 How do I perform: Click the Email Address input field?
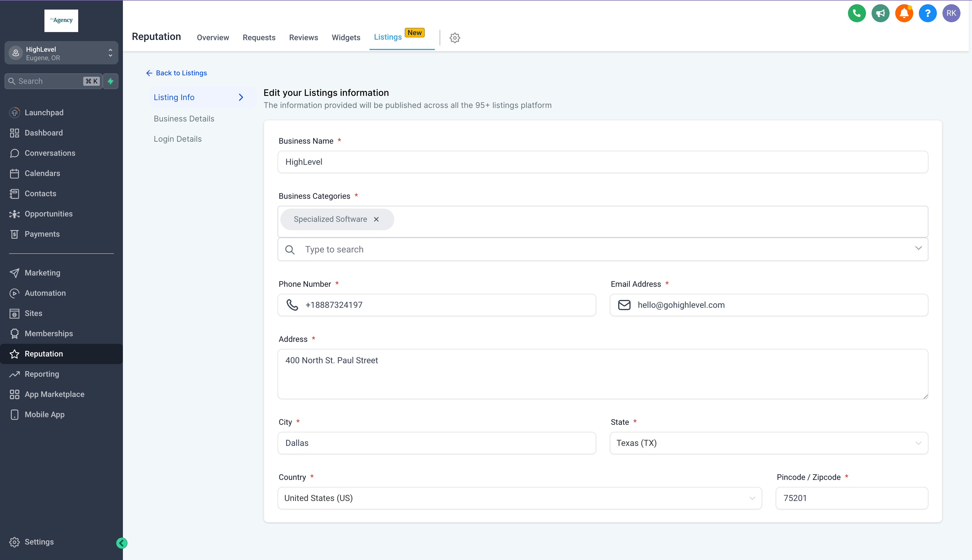pos(768,305)
